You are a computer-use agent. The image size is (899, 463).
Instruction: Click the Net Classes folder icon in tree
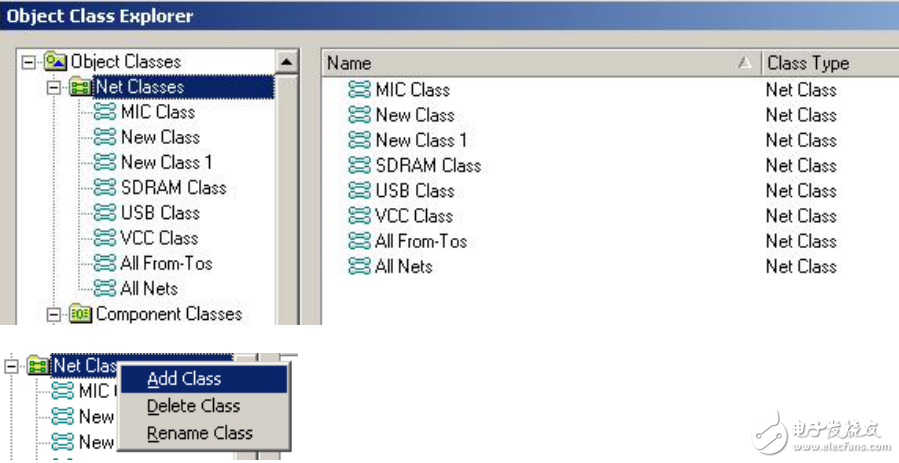tap(81, 87)
